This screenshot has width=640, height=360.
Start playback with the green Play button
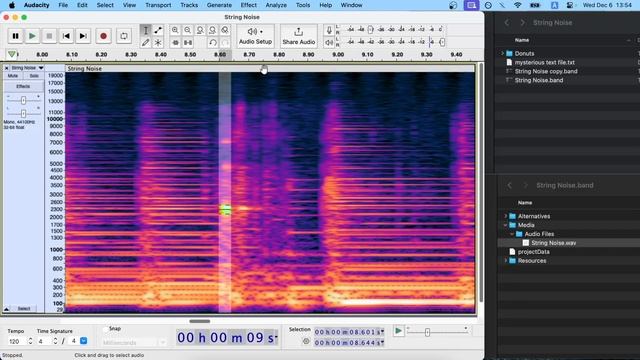click(32, 36)
